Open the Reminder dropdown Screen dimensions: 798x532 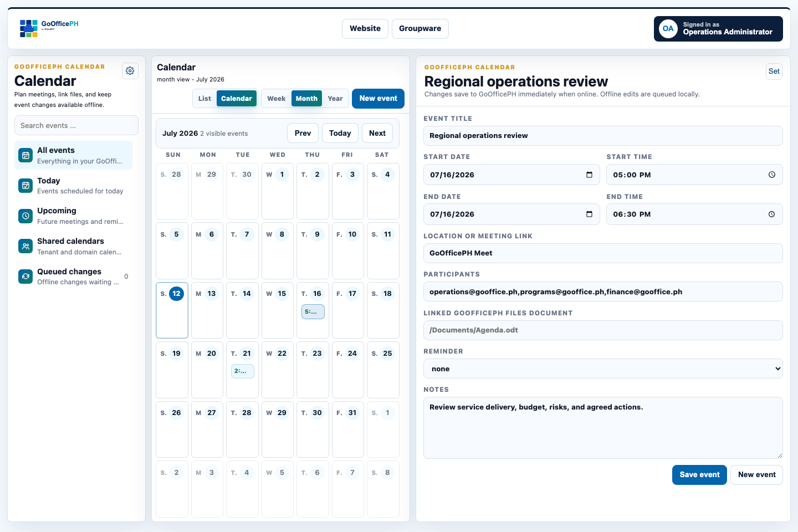coord(603,369)
